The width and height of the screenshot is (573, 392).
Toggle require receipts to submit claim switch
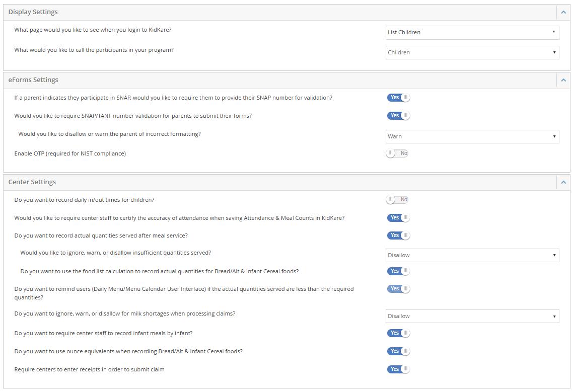pos(398,369)
